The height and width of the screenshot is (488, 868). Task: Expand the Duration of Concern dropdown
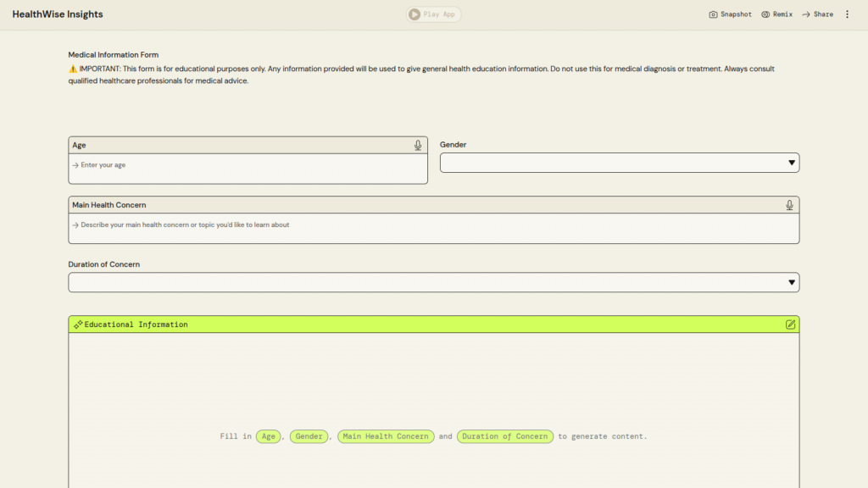coord(433,282)
